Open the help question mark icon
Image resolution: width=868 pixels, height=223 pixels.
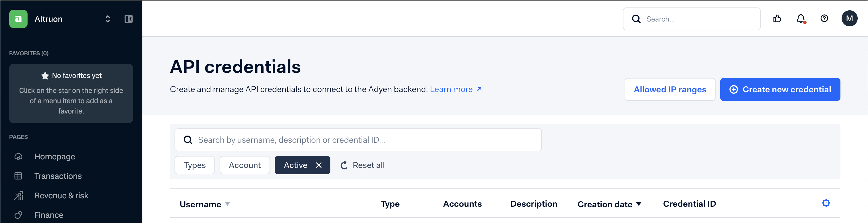pyautogui.click(x=824, y=19)
